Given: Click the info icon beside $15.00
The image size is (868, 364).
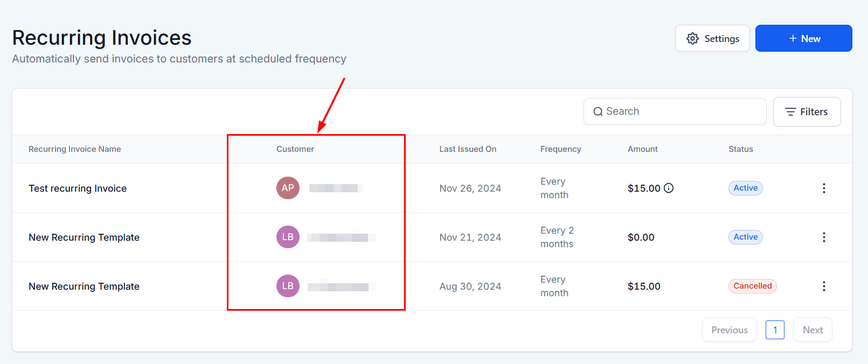Looking at the screenshot, I should (669, 188).
